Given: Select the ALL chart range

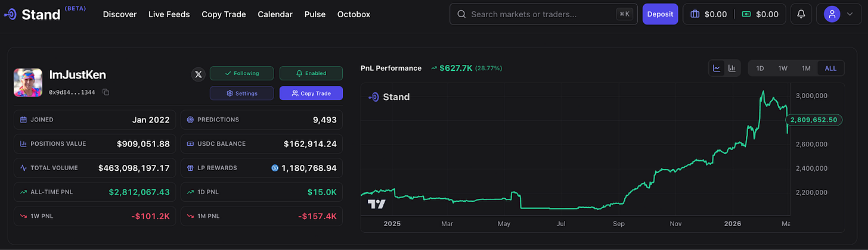Looking at the screenshot, I should click(x=830, y=68).
